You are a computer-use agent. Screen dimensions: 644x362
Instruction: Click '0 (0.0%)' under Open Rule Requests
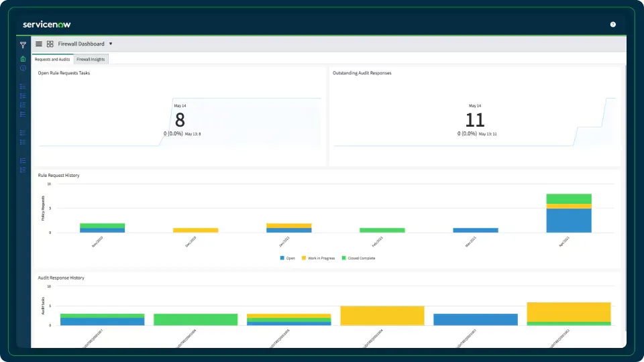[173, 134]
